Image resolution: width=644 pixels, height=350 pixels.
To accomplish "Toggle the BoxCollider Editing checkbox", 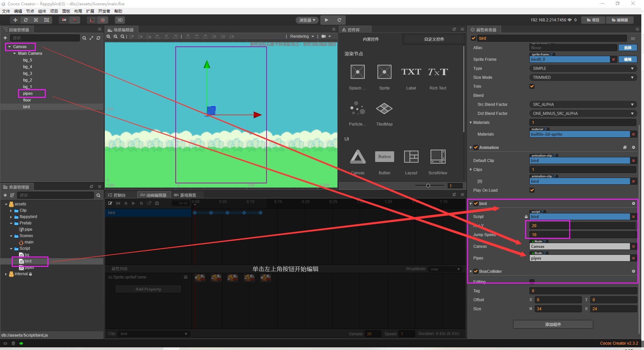I will (x=532, y=281).
